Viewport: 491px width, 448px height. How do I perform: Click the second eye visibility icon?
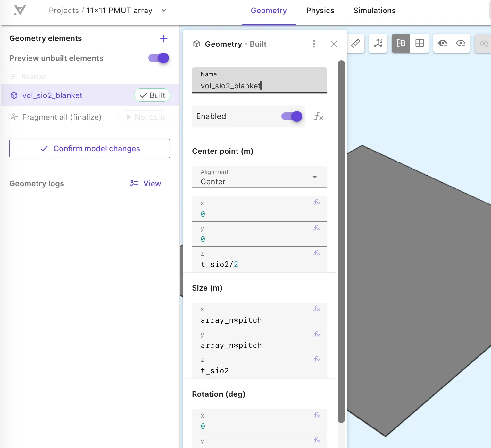pos(461,43)
